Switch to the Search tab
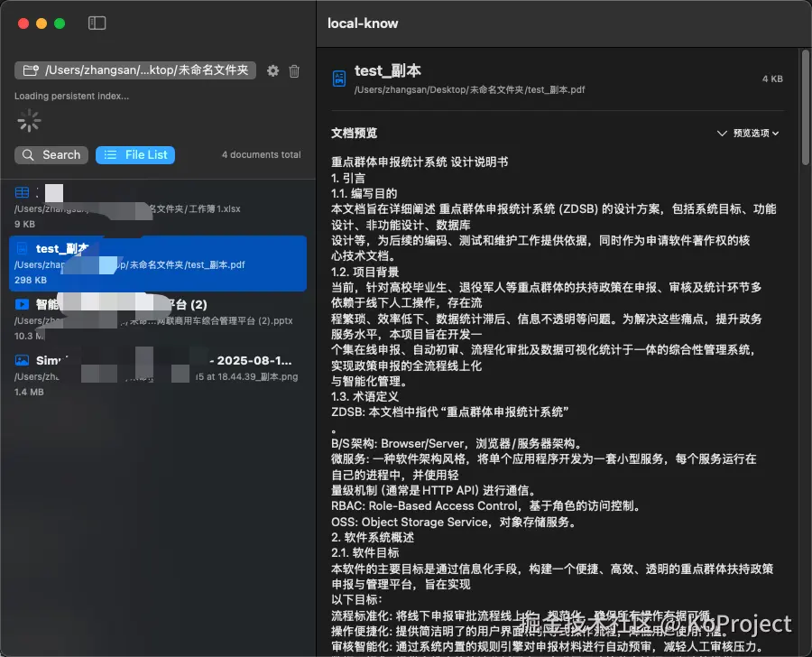This screenshot has height=657, width=812. click(51, 154)
